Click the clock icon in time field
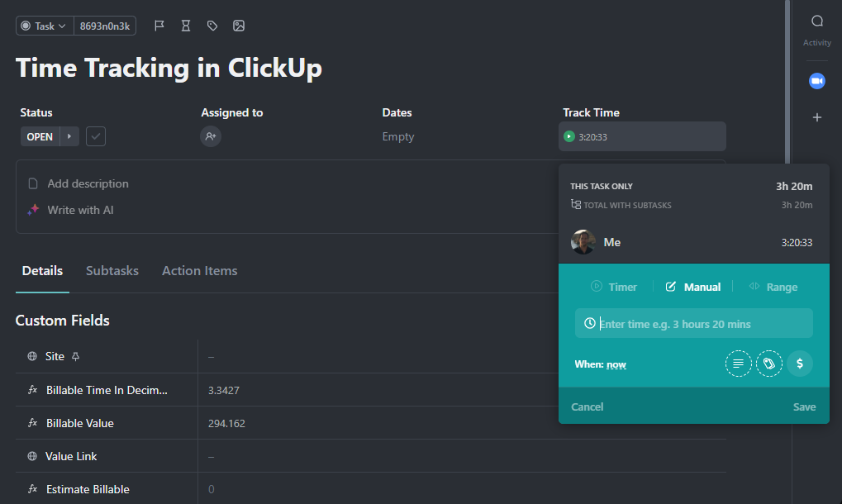842x504 pixels. tap(590, 323)
